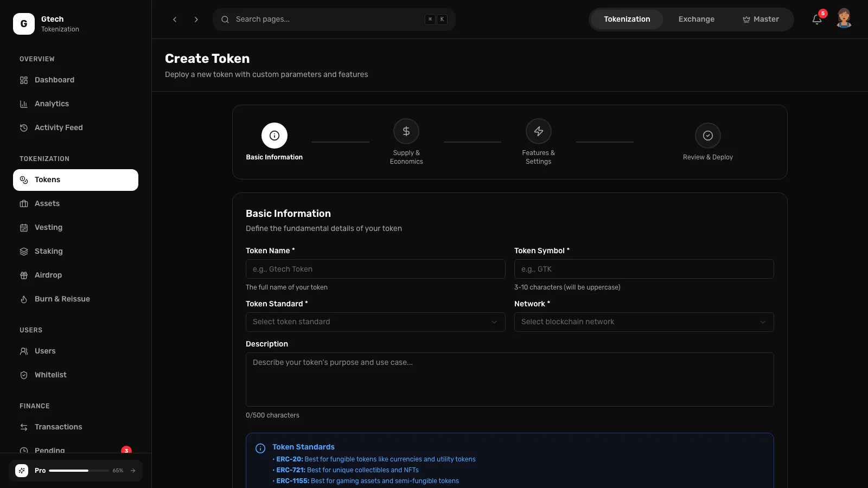Click the arrow next to Pro 65%

click(x=133, y=471)
